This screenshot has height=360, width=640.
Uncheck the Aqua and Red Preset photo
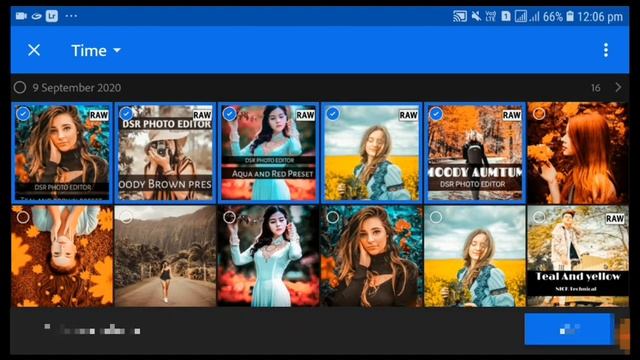(229, 113)
